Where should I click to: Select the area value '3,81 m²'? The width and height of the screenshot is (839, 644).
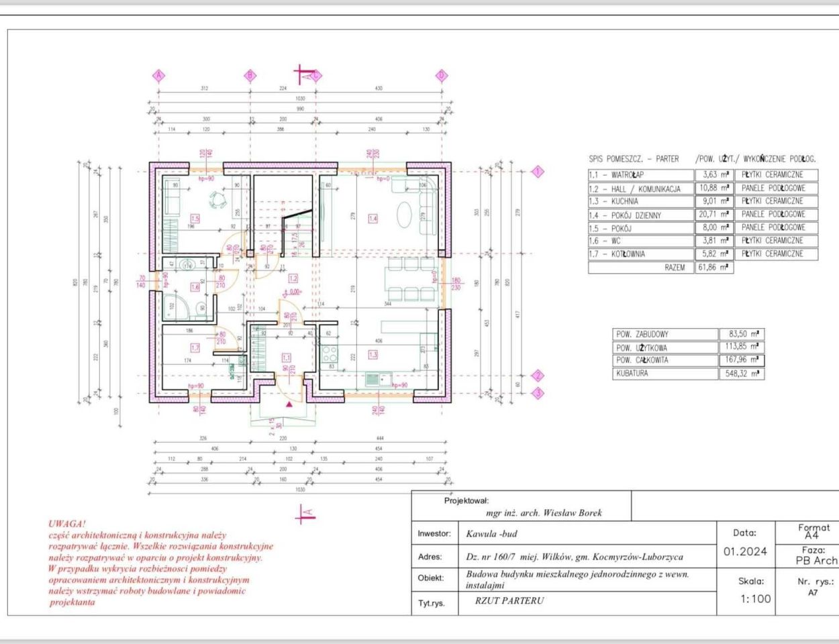click(715, 241)
